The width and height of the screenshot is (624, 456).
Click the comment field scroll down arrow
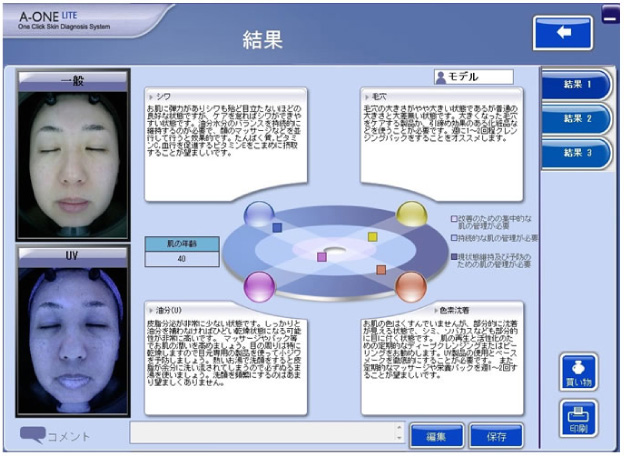(x=400, y=438)
